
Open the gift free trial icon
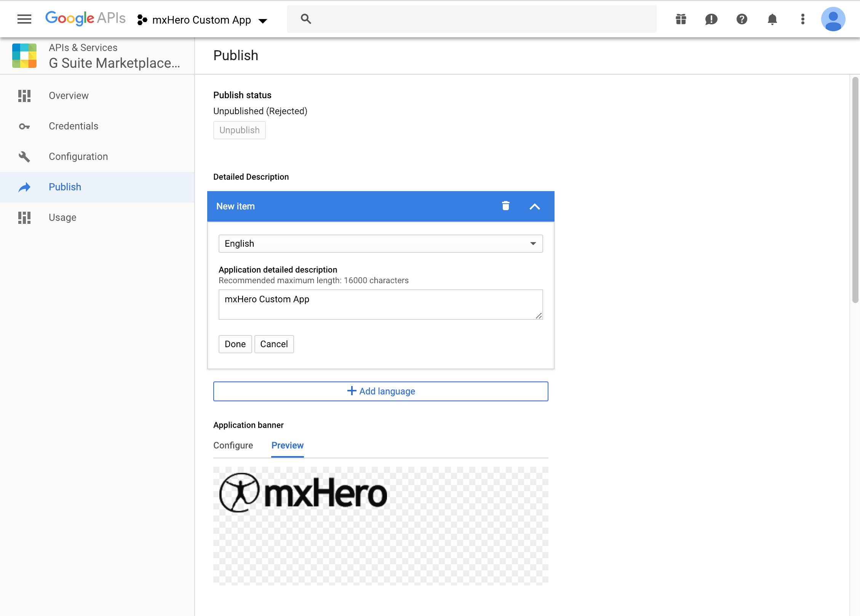coord(681,19)
